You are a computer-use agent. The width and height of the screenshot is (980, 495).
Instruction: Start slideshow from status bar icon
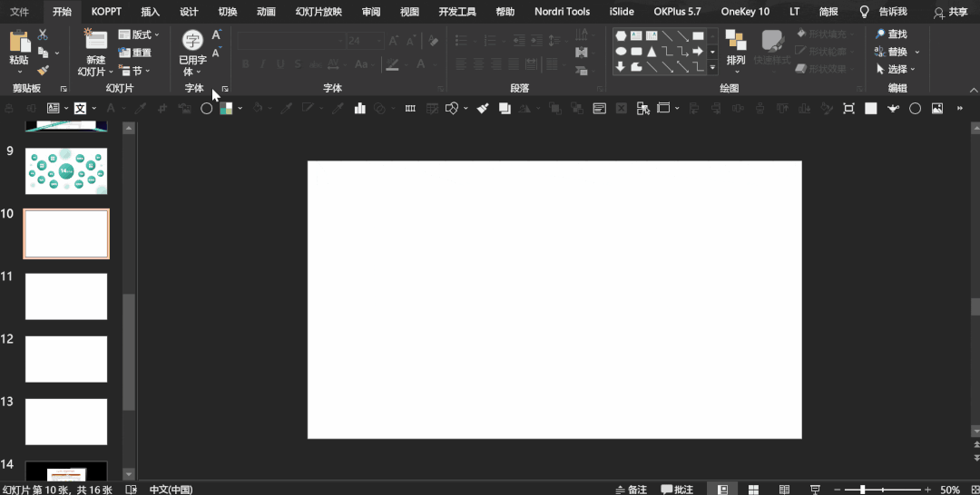pyautogui.click(x=815, y=490)
